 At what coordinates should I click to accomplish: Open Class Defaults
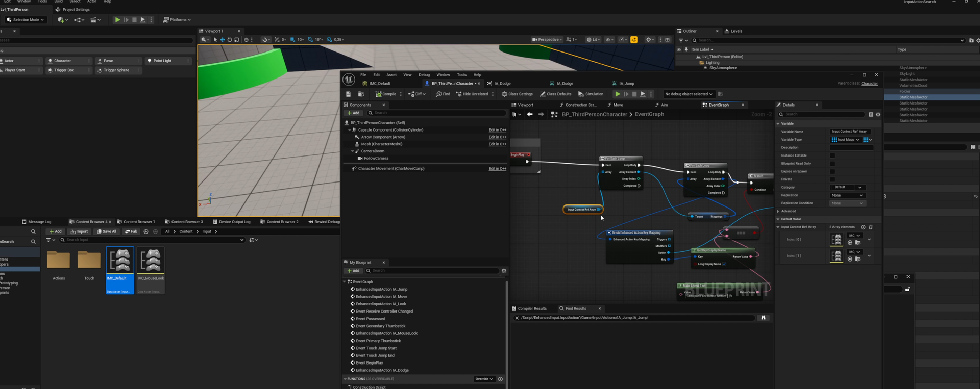coord(556,94)
